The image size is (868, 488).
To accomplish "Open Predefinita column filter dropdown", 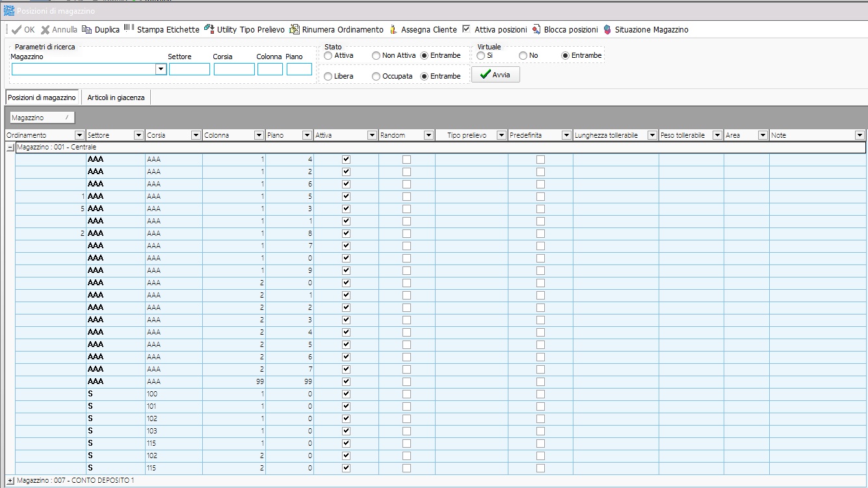I will tap(566, 135).
